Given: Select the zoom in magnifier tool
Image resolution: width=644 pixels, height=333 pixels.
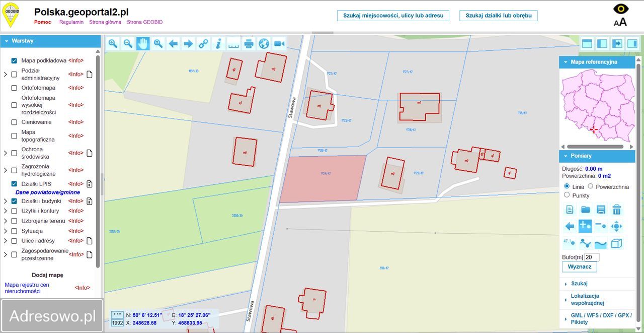Looking at the screenshot, I should 113,44.
